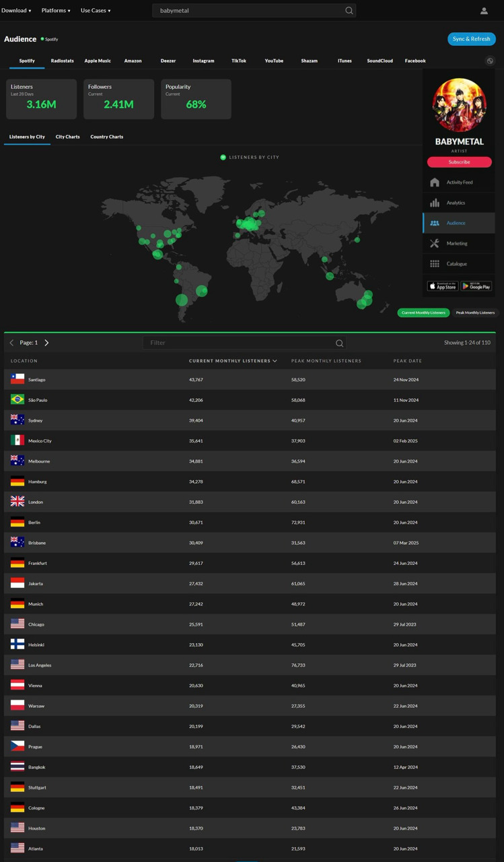Select the Marketing tools icon in sidebar
This screenshot has height=862, width=504.
click(x=435, y=244)
